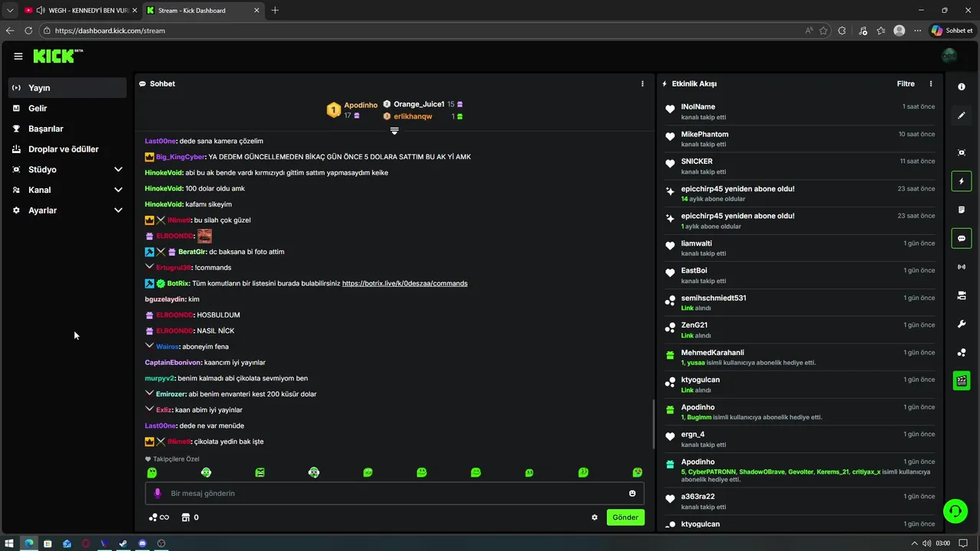
Task: Click the last green Kick emote in row
Action: 637,473
